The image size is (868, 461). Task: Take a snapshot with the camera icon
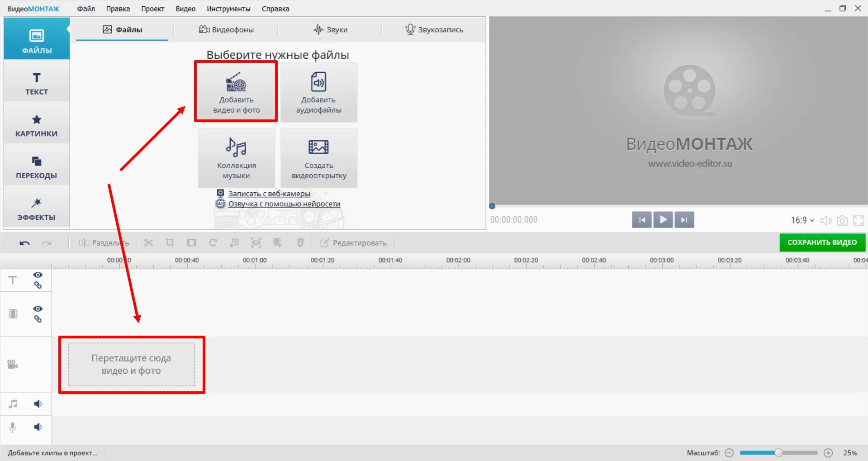click(842, 220)
